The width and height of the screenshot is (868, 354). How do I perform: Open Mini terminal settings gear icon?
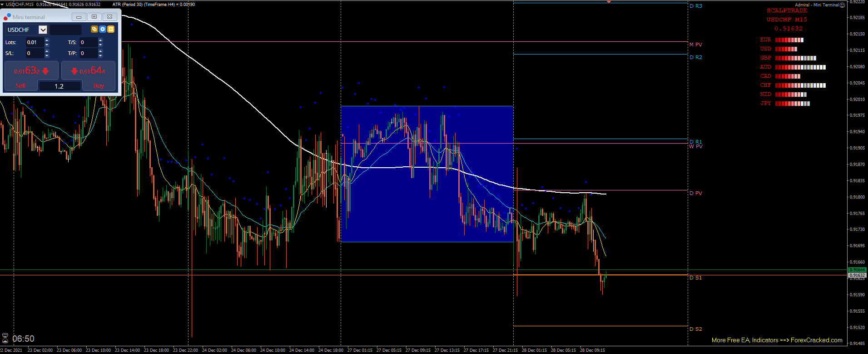coord(103,29)
